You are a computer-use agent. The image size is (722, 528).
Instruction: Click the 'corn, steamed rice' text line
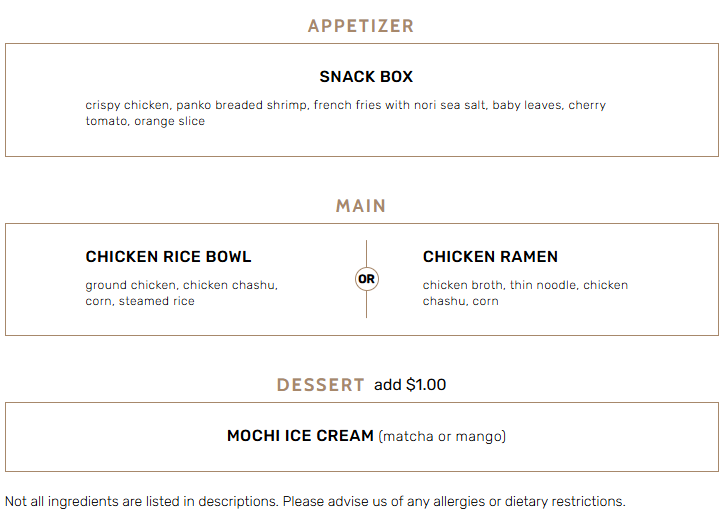pos(140,301)
